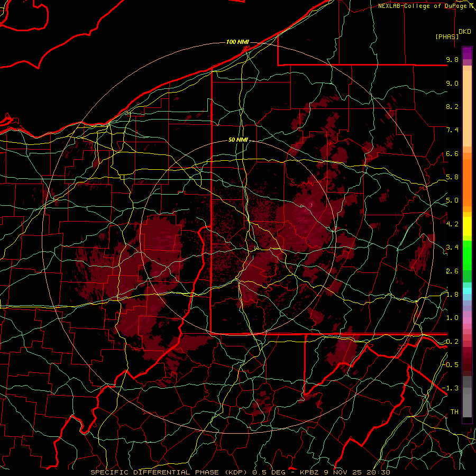The width and height of the screenshot is (476, 476).
Task: Click the -0.5 scale value
Action: pos(450,364)
